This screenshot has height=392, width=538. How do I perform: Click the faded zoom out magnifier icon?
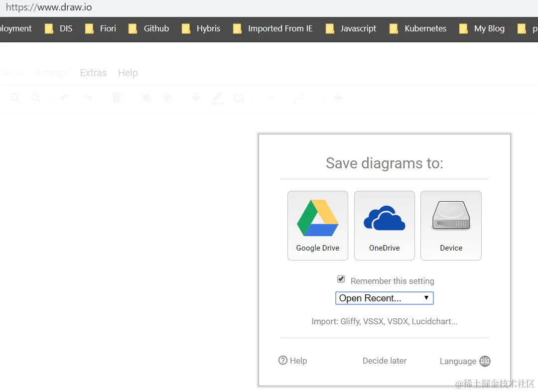tap(36, 98)
